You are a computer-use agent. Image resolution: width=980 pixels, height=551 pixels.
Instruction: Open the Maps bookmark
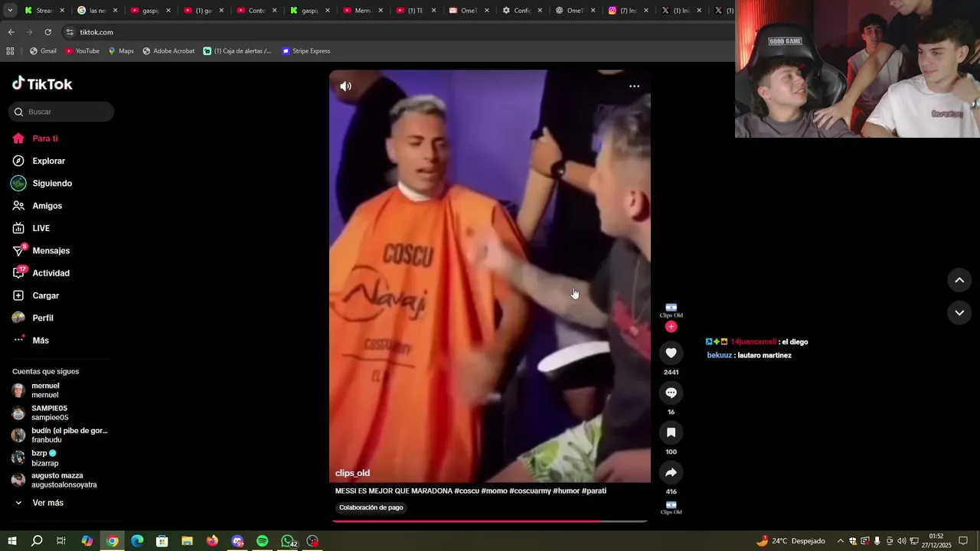(x=121, y=51)
